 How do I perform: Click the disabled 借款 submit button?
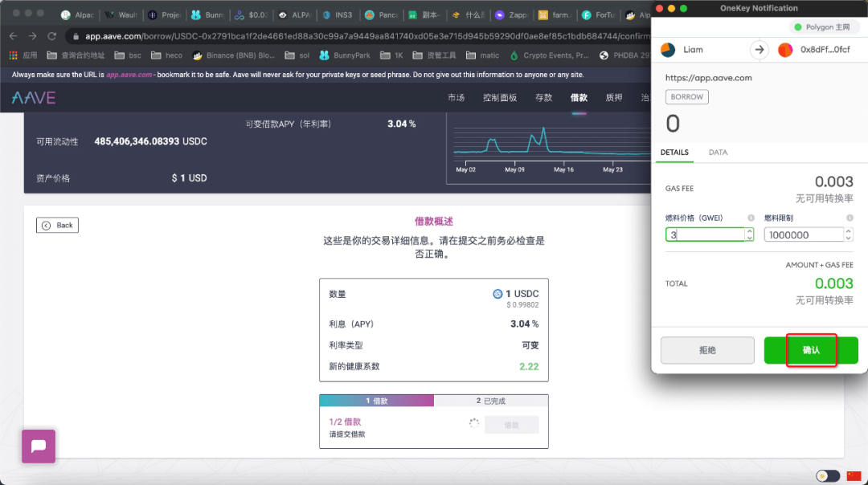coord(511,425)
